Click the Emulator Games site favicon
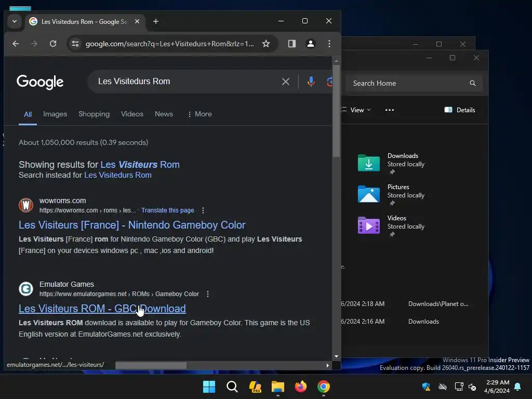Viewport: 532px width, 399px height. click(26, 289)
